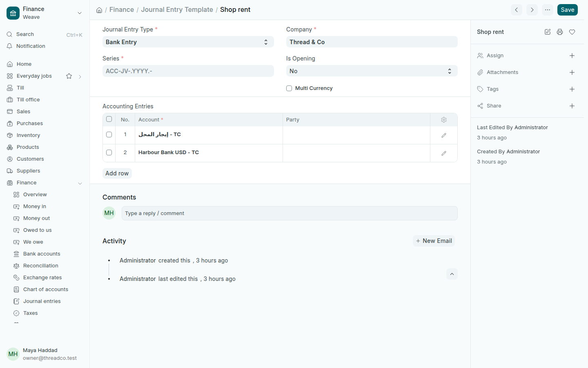Screen dimensions: 588x368
Task: Open Chart of accounts sidebar item
Action: [46, 289]
